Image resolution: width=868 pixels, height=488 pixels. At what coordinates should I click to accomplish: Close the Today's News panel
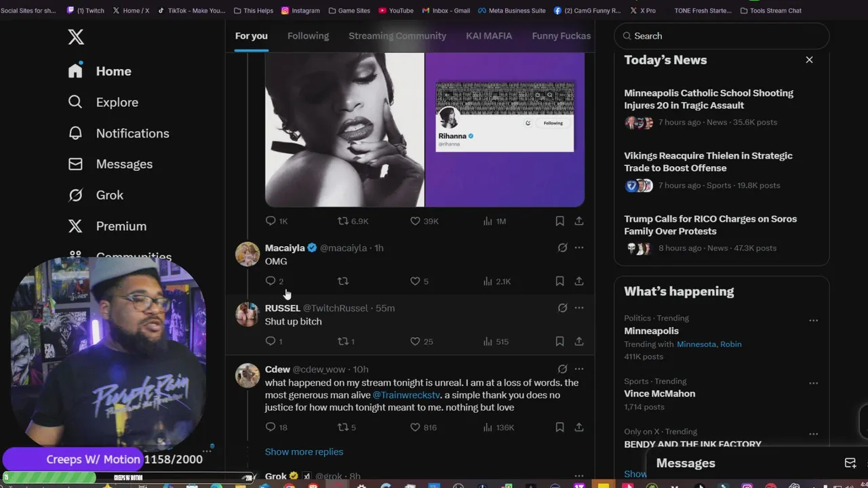[x=809, y=60]
